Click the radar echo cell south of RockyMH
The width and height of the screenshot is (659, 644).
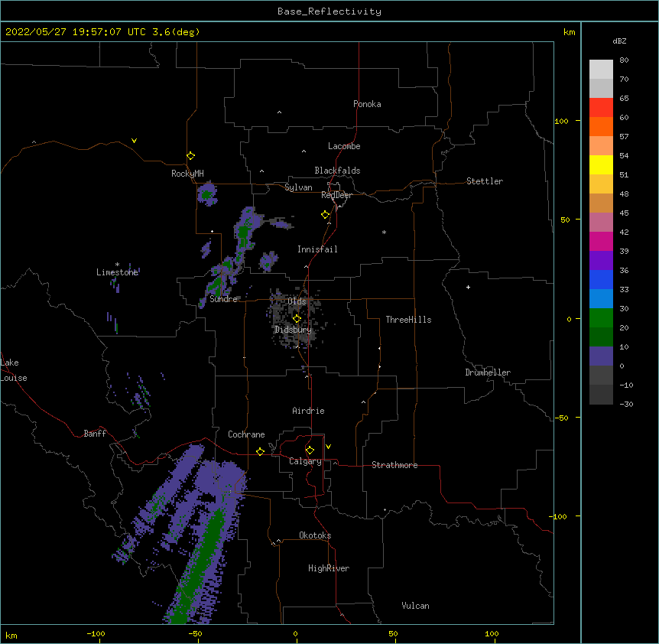coord(207,194)
